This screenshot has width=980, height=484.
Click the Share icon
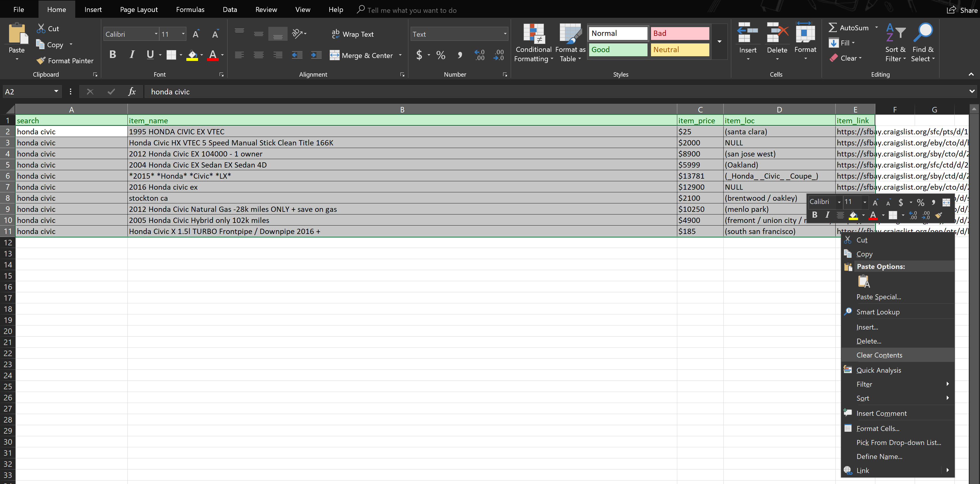click(951, 10)
